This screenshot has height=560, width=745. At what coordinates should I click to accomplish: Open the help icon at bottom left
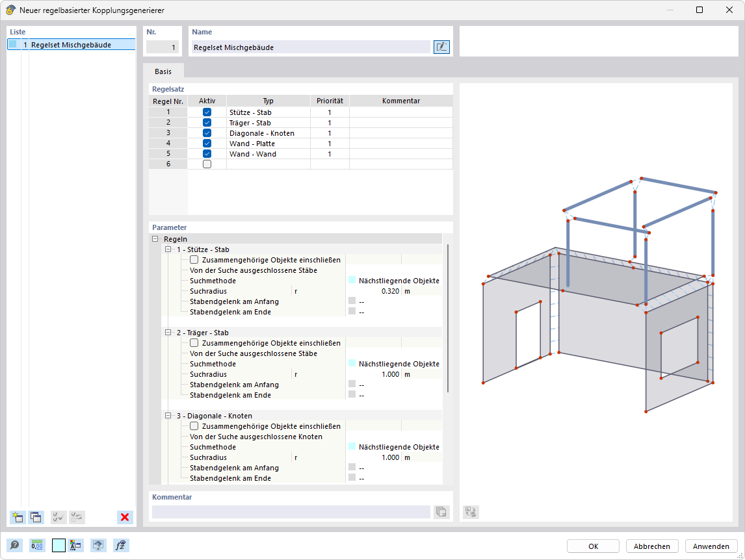click(x=15, y=545)
